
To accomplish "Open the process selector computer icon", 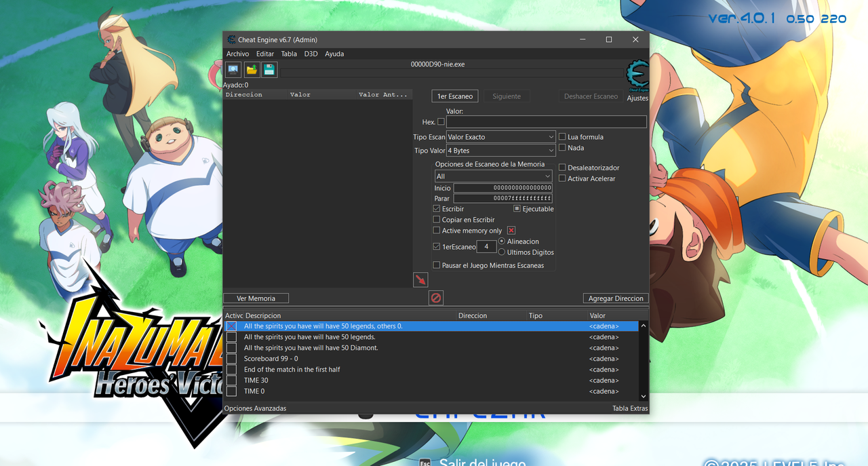I will tap(233, 69).
